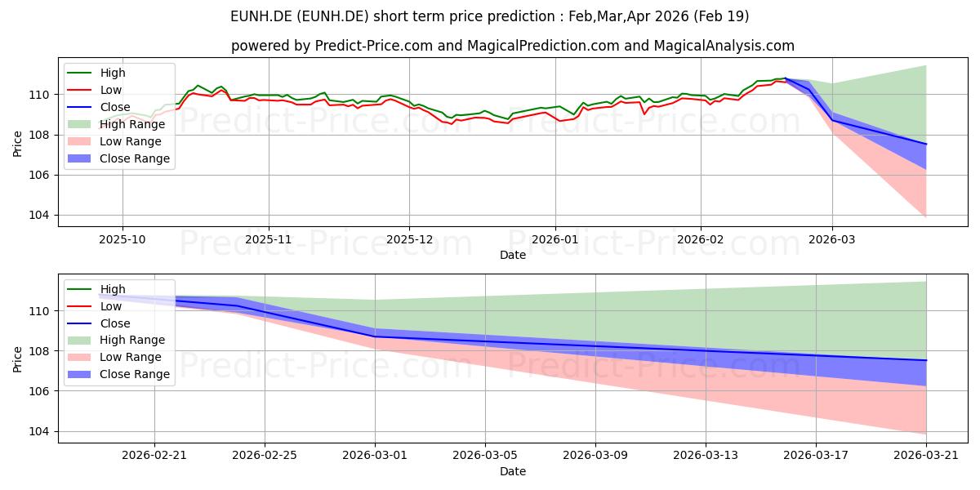Click the High entry in bottom chart legend
The width and height of the screenshot is (980, 490).
tap(95, 289)
